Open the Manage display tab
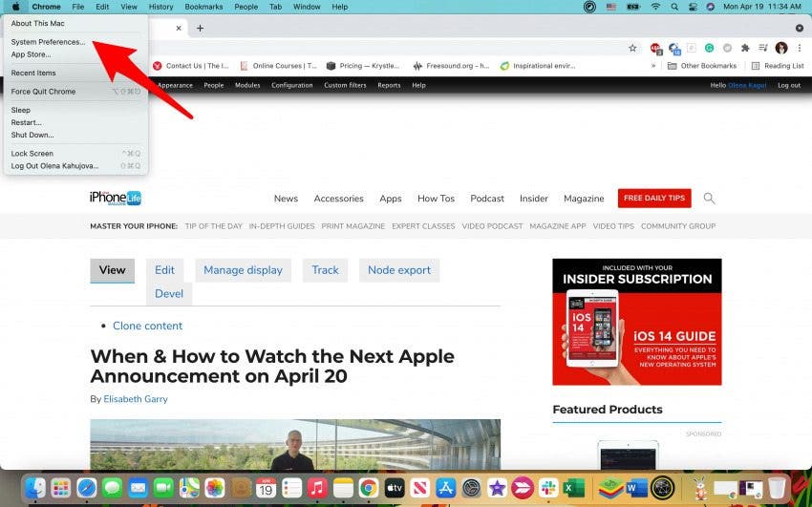 point(243,270)
